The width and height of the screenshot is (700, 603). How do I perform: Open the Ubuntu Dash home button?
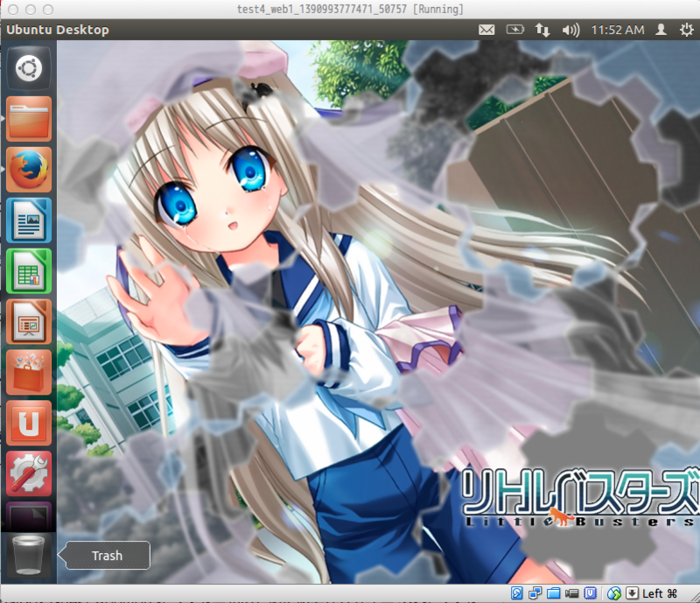(29, 68)
